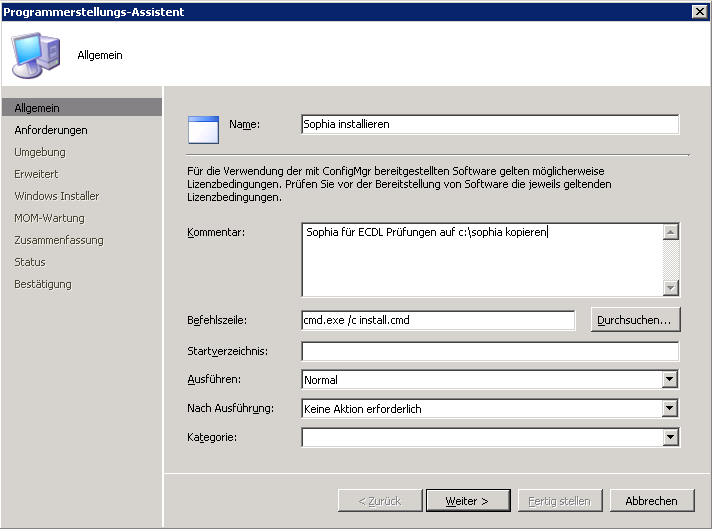Open the Anforderungen step in sidebar
This screenshot has width=712, height=529.
[50, 130]
